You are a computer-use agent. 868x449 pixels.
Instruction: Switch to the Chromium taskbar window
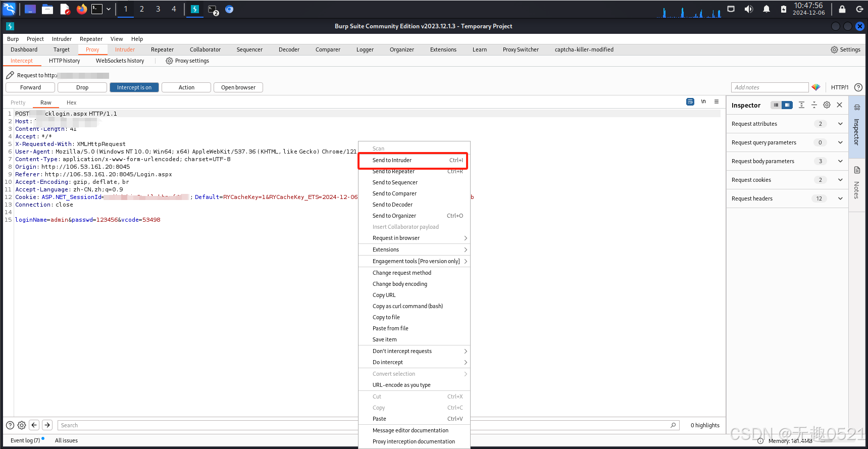tap(229, 9)
